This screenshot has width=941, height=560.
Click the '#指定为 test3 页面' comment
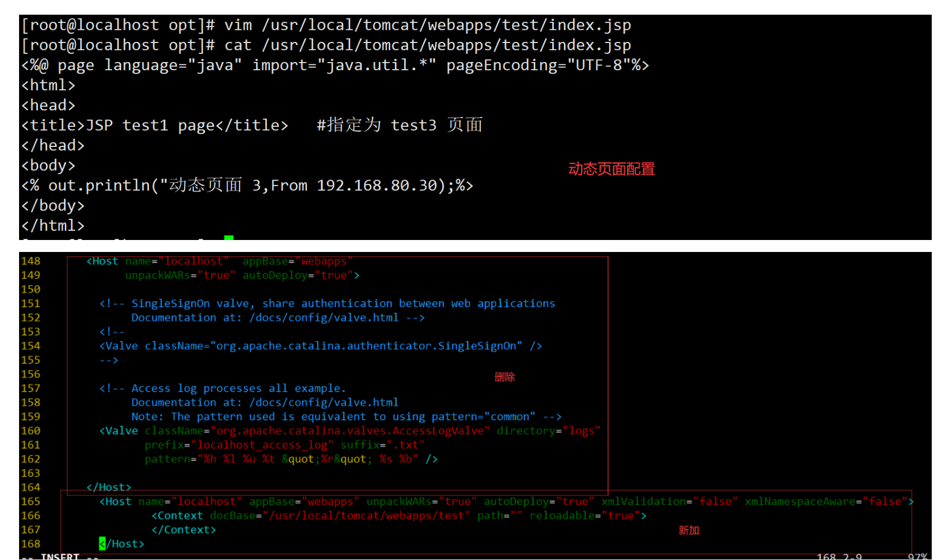(x=400, y=125)
